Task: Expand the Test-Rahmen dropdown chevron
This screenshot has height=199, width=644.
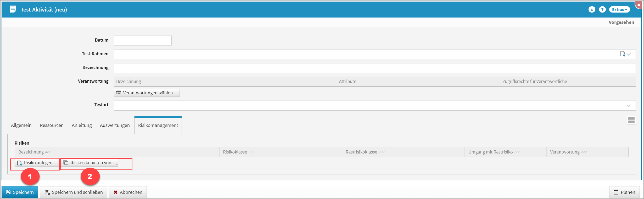Action: 629,54
